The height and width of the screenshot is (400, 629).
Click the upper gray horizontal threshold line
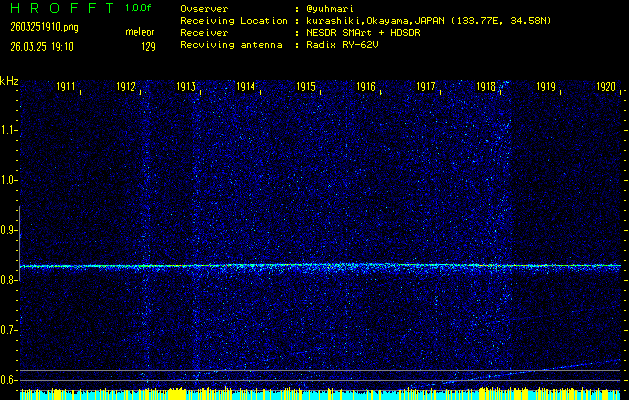tap(320, 370)
